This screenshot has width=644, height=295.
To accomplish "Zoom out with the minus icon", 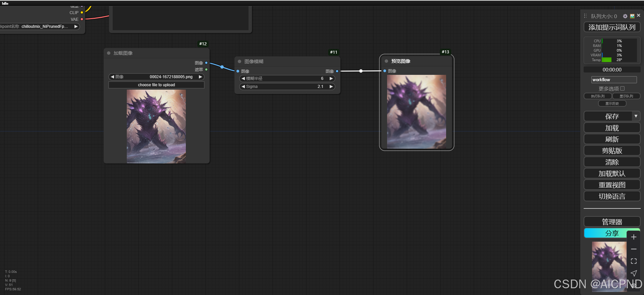I will (x=634, y=249).
